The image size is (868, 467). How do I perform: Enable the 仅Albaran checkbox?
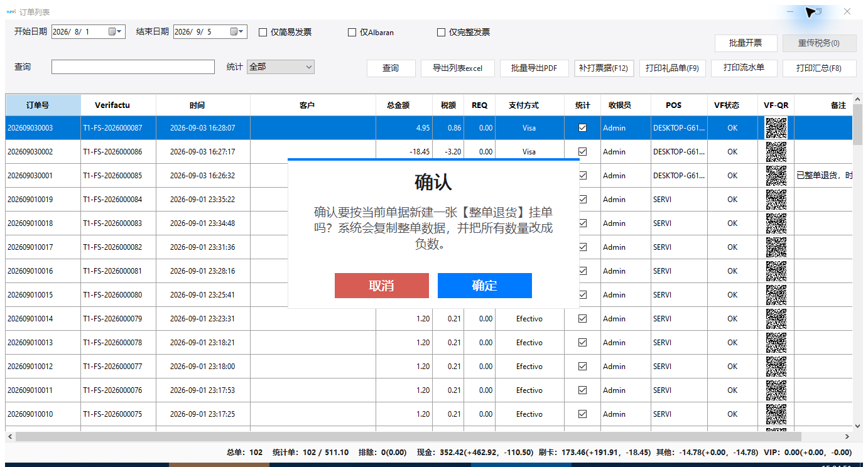[352, 33]
